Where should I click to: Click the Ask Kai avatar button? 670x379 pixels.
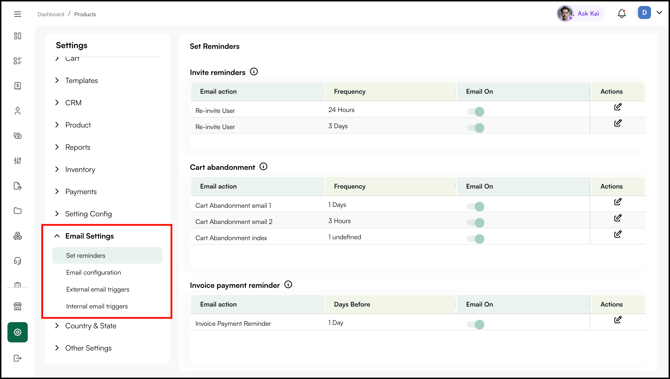pos(580,14)
